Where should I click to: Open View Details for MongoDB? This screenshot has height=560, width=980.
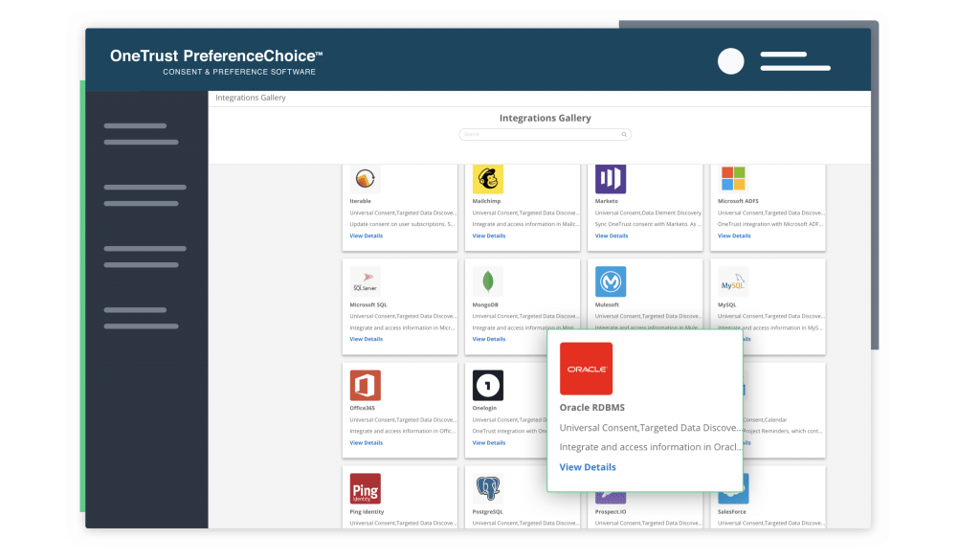(489, 339)
